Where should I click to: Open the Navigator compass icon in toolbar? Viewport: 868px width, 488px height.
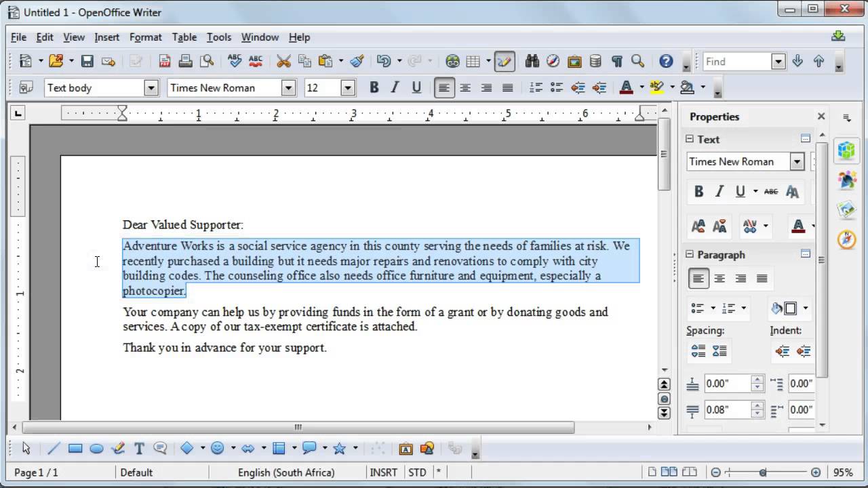(553, 62)
